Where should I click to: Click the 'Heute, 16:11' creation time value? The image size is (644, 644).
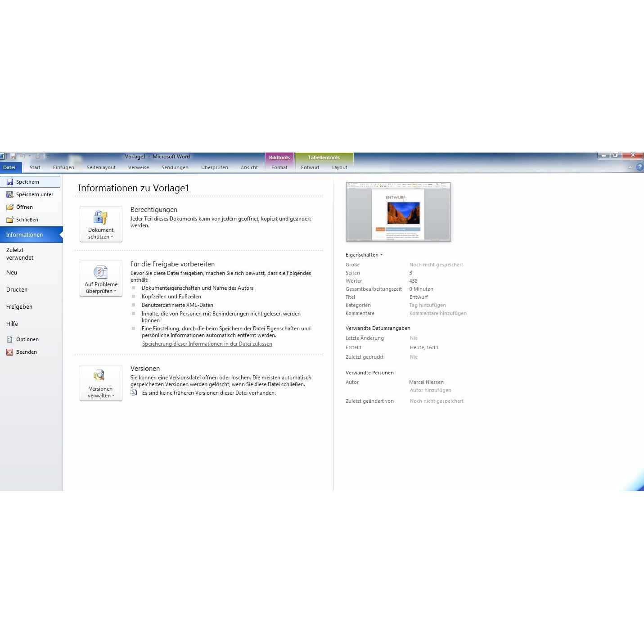pos(424,347)
